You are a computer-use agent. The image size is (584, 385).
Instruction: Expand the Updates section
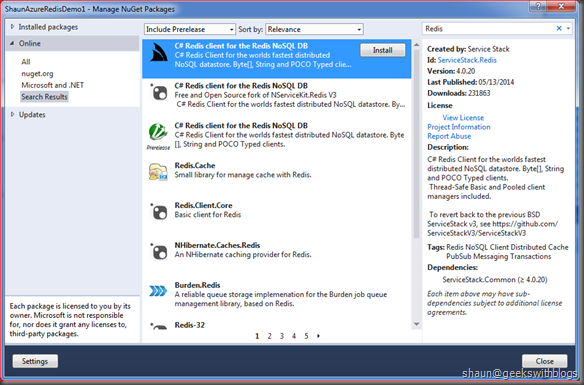coord(12,114)
